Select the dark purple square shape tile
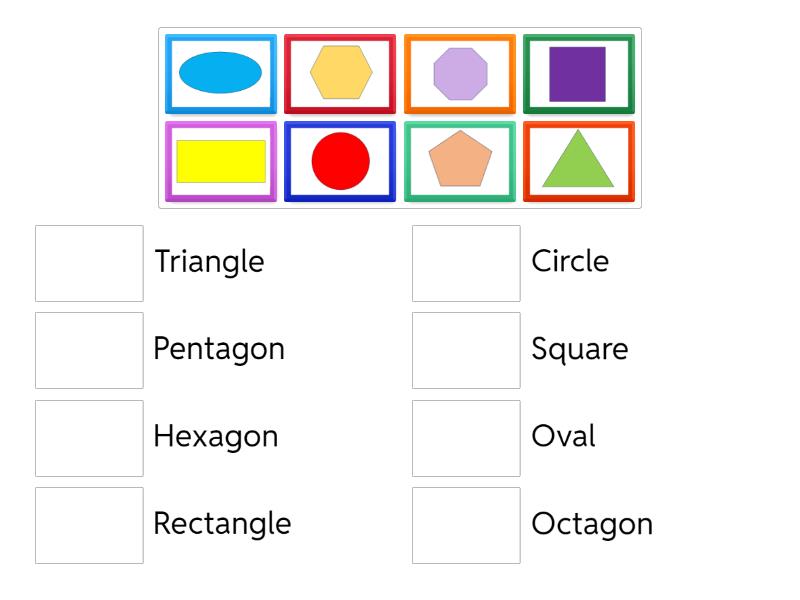 [578, 70]
